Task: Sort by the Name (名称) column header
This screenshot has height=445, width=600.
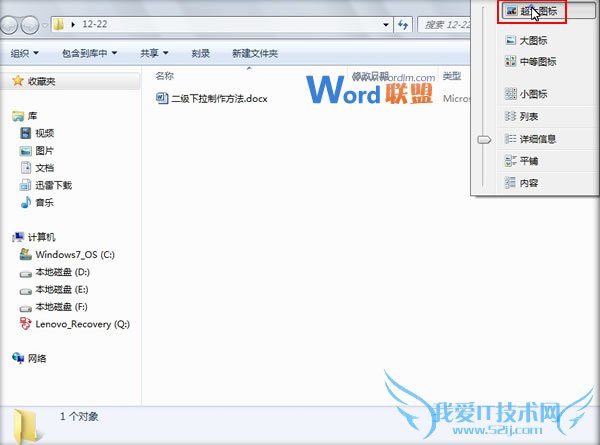Action: 165,76
